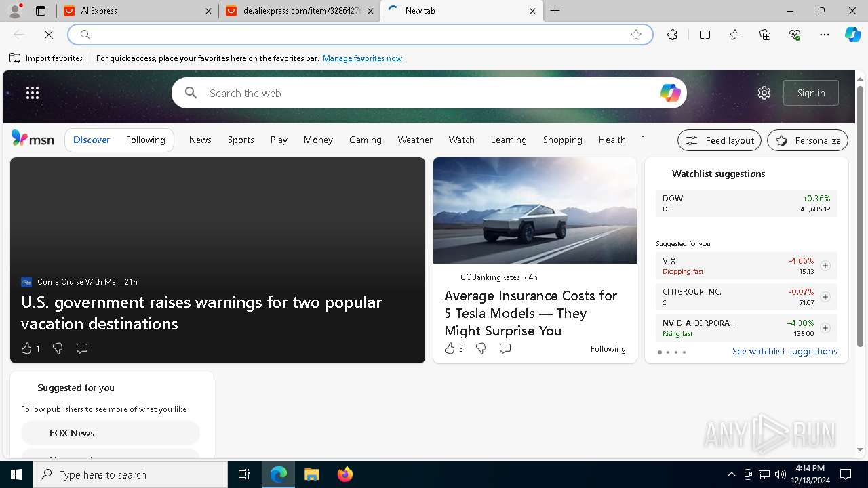Select the Discover feed tab
The image size is (868, 488).
[x=92, y=140]
